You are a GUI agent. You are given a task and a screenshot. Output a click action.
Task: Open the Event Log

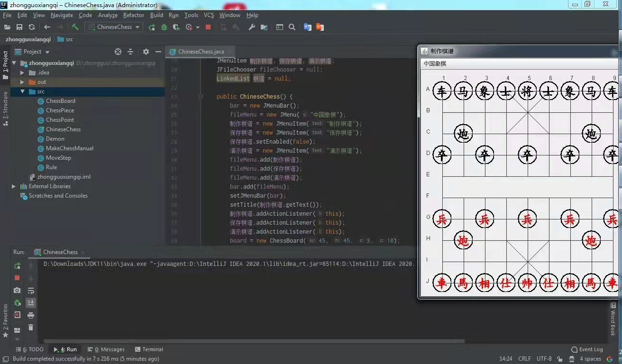coord(587,349)
